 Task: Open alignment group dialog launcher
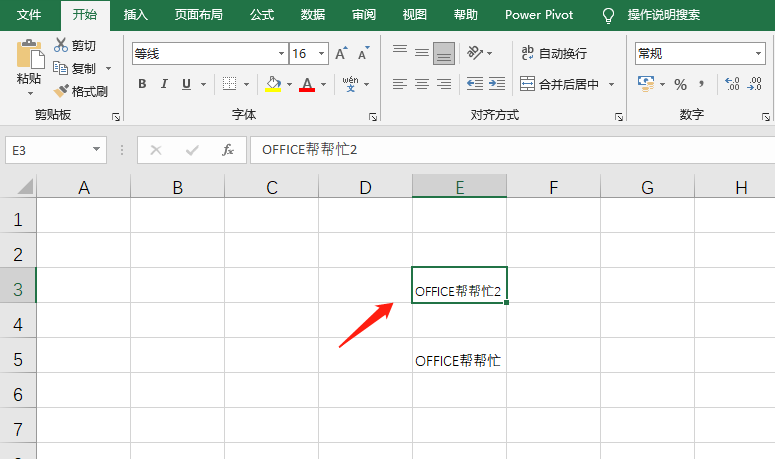click(x=619, y=117)
